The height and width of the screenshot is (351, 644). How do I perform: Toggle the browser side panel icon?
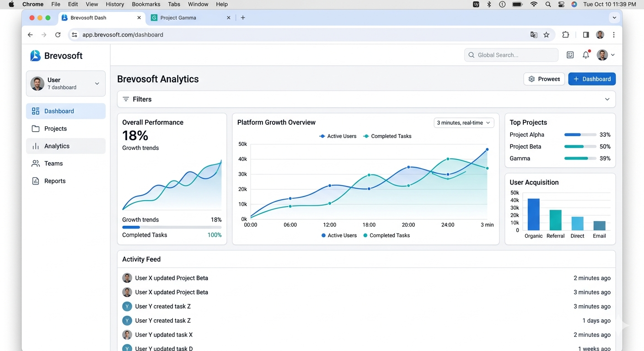coord(585,35)
